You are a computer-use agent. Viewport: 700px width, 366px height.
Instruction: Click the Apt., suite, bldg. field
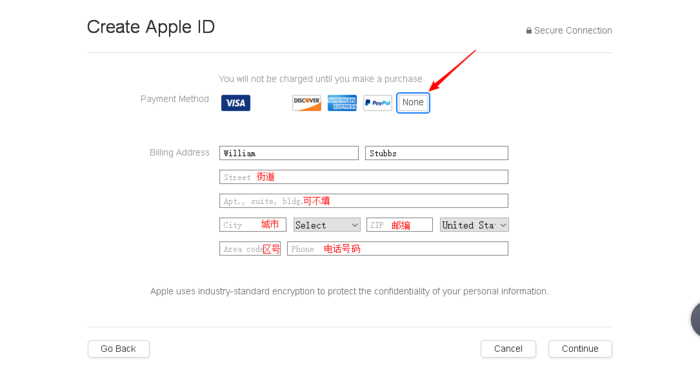[364, 201]
